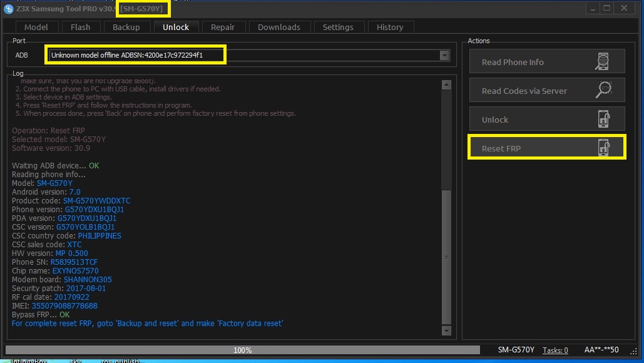Open the Downloads tab
Viewport: 644px width, 363px height.
279,27
